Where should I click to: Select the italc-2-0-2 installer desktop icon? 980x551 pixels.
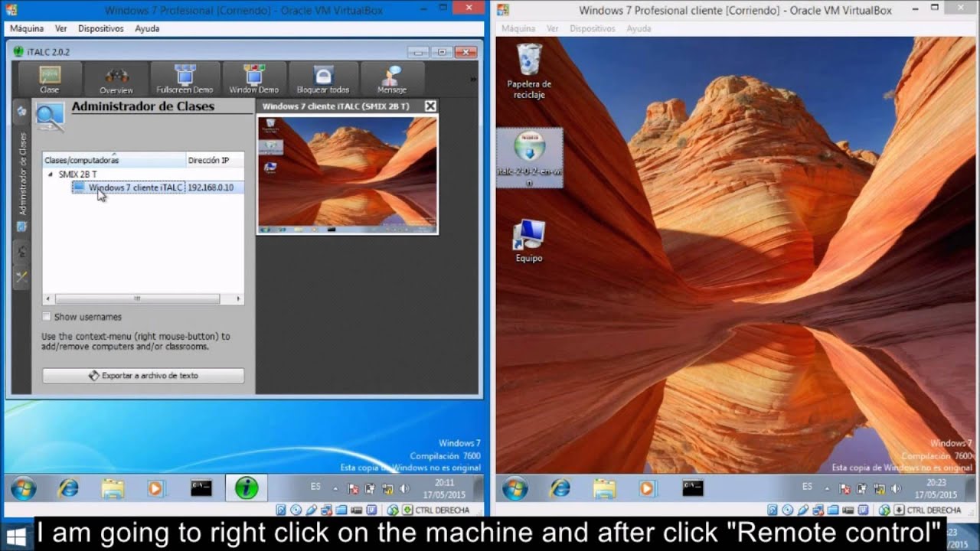[x=529, y=158]
